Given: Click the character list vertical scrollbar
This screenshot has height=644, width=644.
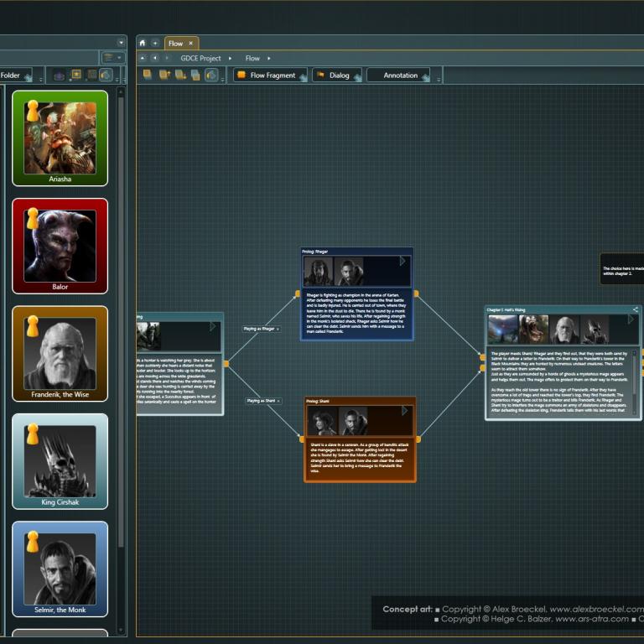Looking at the screenshot, I should [121, 320].
